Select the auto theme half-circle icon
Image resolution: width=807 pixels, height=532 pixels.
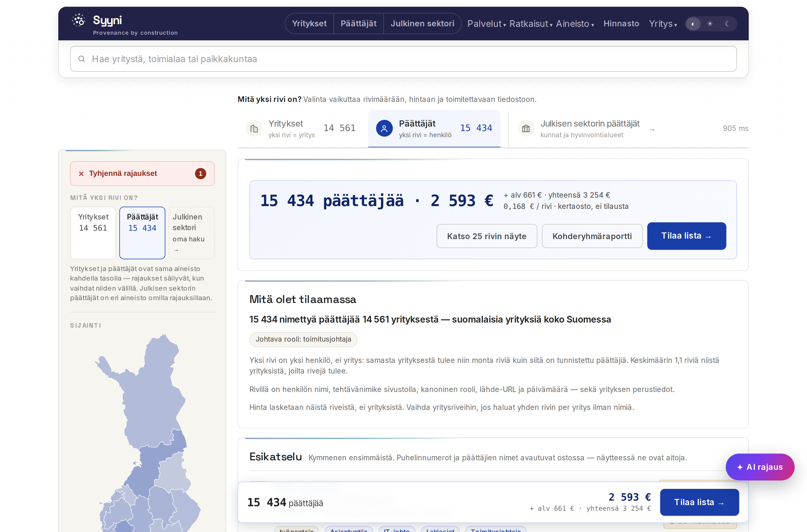pyautogui.click(x=693, y=24)
